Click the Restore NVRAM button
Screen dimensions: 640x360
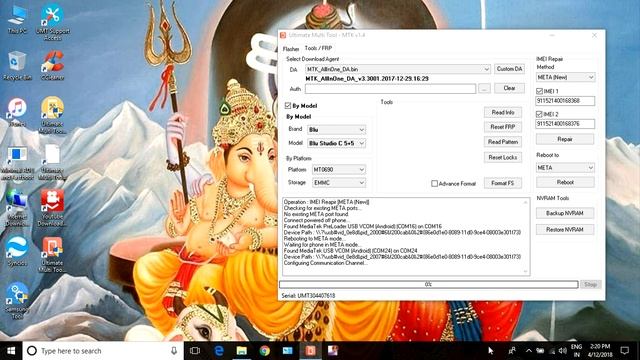point(565,230)
